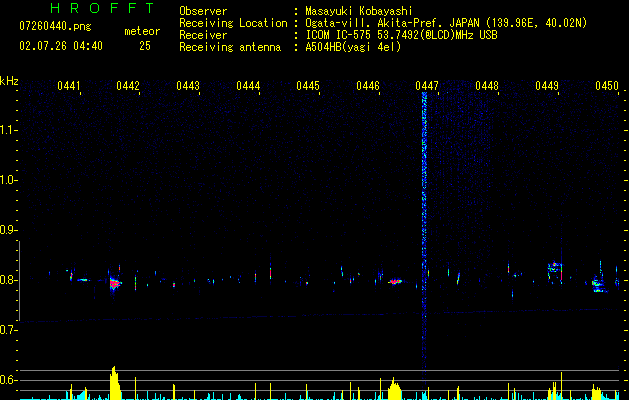The width and height of the screenshot is (629, 400).
Task: Click the 0444 time marker
Action: 248,85
